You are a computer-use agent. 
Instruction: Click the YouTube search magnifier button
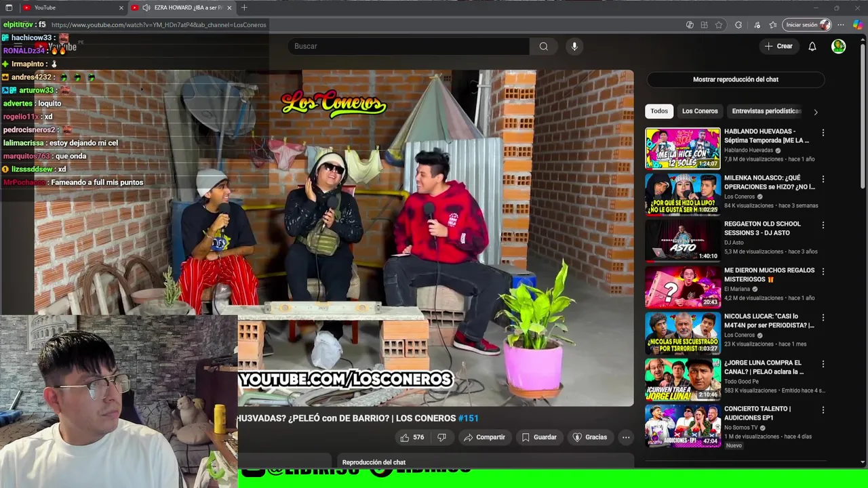click(x=543, y=46)
